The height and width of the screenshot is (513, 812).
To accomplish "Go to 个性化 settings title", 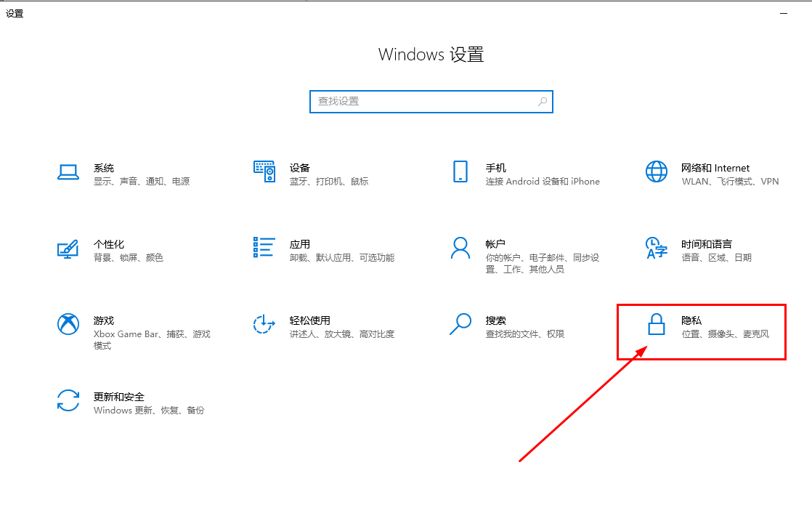I will pos(109,244).
